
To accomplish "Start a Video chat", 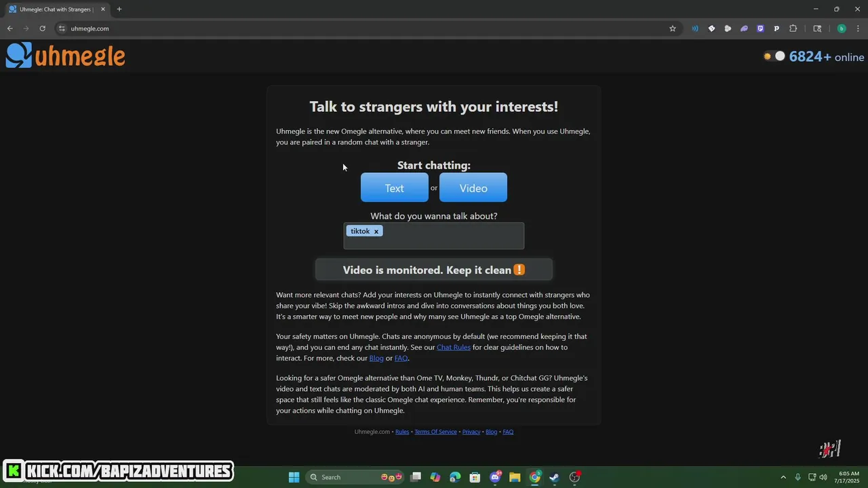I will (x=473, y=188).
